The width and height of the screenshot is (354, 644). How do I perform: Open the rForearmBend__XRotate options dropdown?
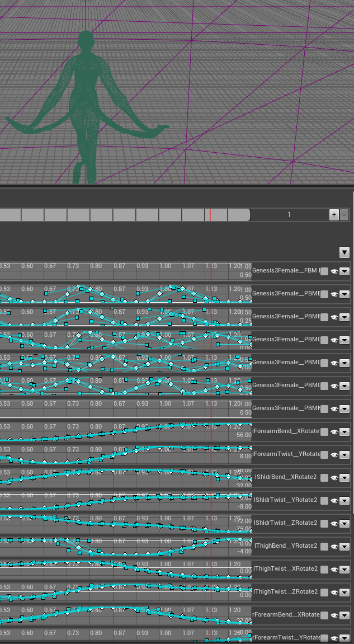point(344,615)
